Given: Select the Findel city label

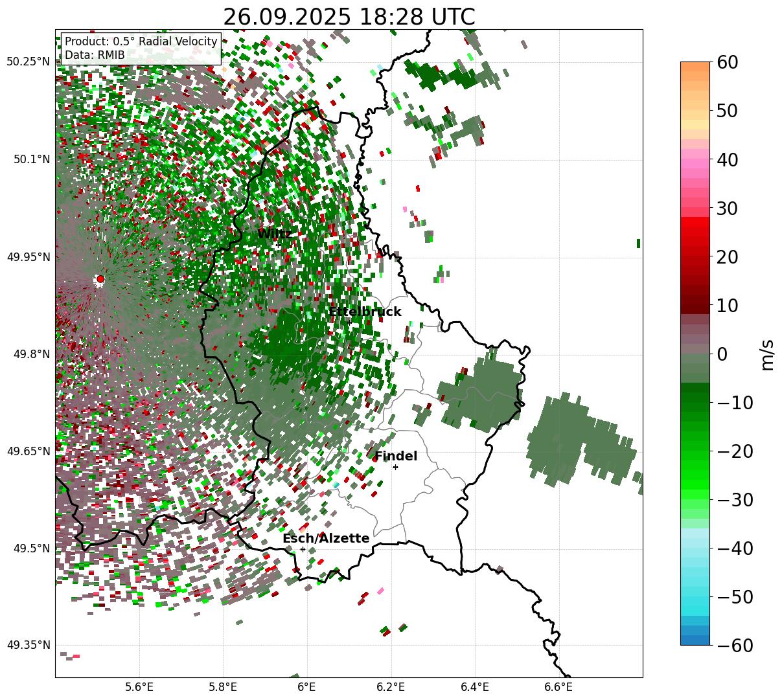Looking at the screenshot, I should [x=396, y=457].
